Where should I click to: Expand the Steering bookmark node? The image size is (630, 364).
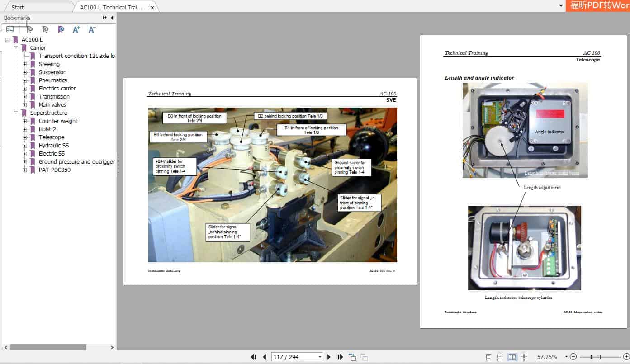tap(25, 64)
